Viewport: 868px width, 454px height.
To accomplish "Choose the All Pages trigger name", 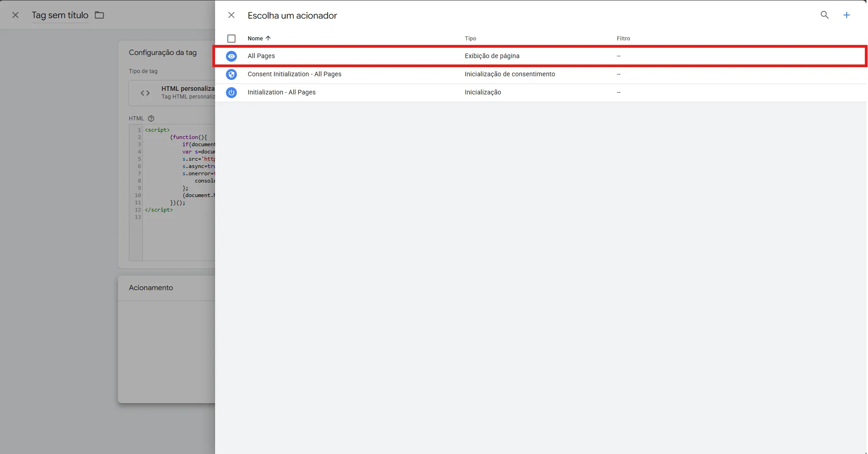I will tap(261, 56).
